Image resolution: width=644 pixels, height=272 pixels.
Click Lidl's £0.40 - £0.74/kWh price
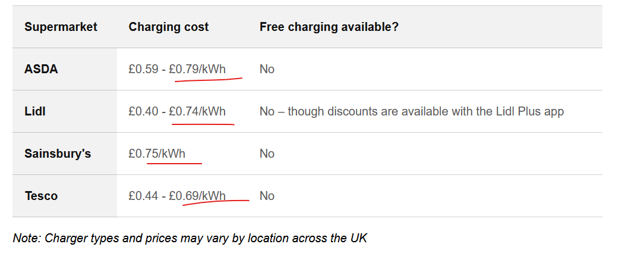tap(177, 111)
